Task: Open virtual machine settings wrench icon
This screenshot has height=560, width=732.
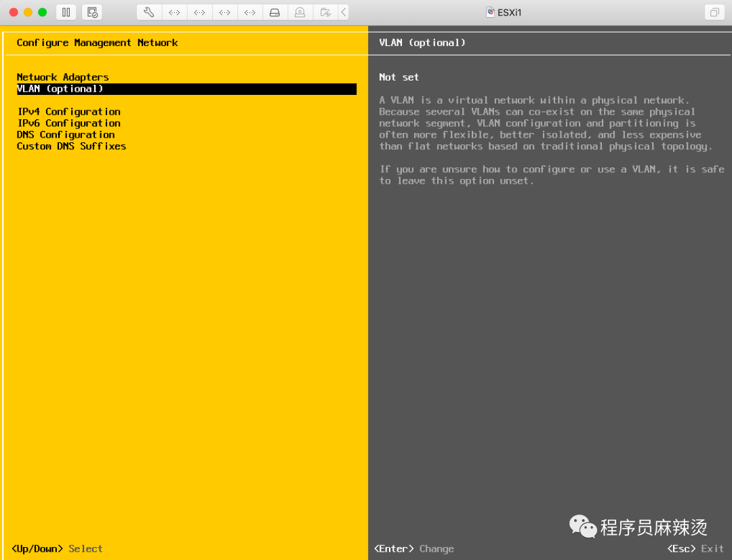Action: [149, 12]
